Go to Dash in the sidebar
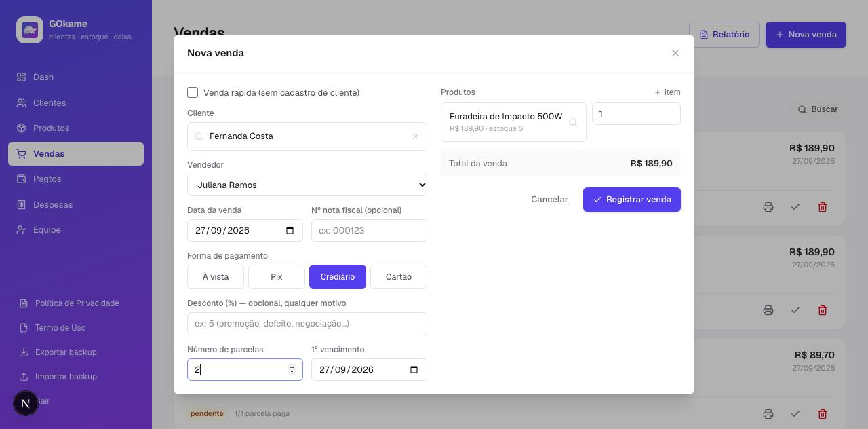Screen dimensions: 868x429 76,77
